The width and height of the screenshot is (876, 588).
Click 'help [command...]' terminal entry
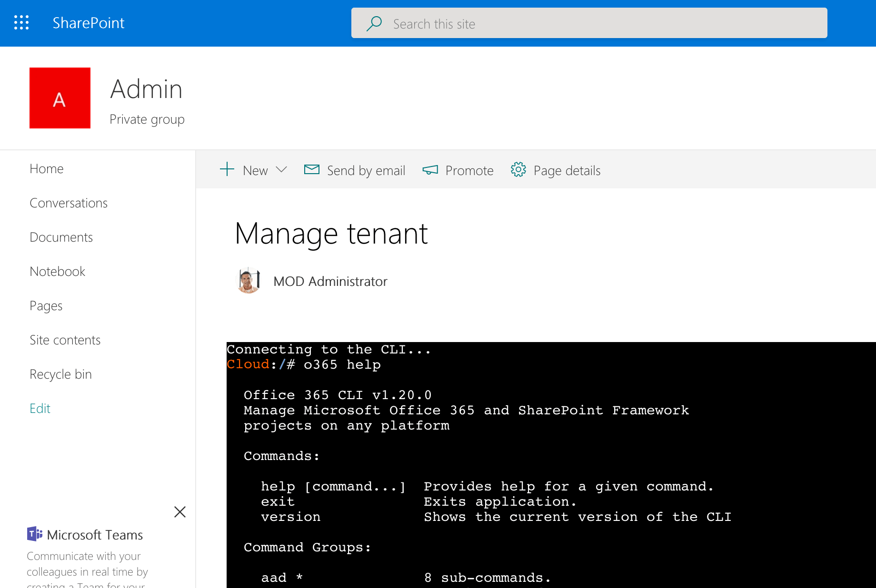click(333, 487)
